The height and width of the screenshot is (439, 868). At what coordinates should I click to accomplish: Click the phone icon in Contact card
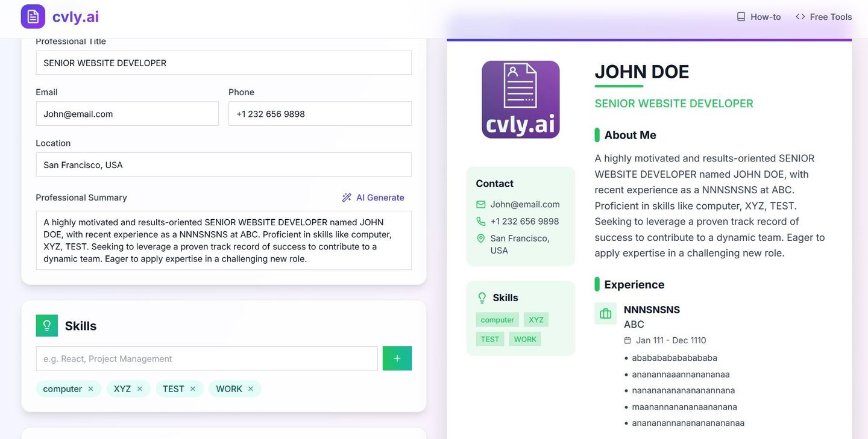point(481,222)
